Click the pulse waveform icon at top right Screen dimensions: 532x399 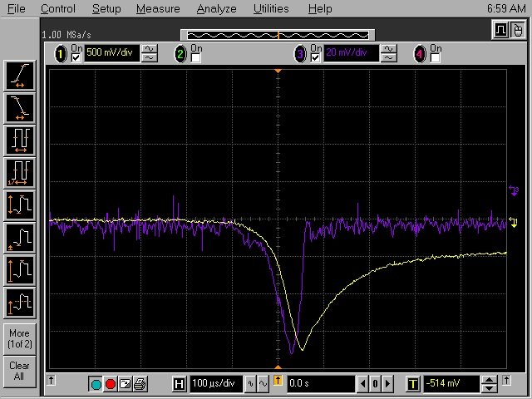pyautogui.click(x=500, y=30)
